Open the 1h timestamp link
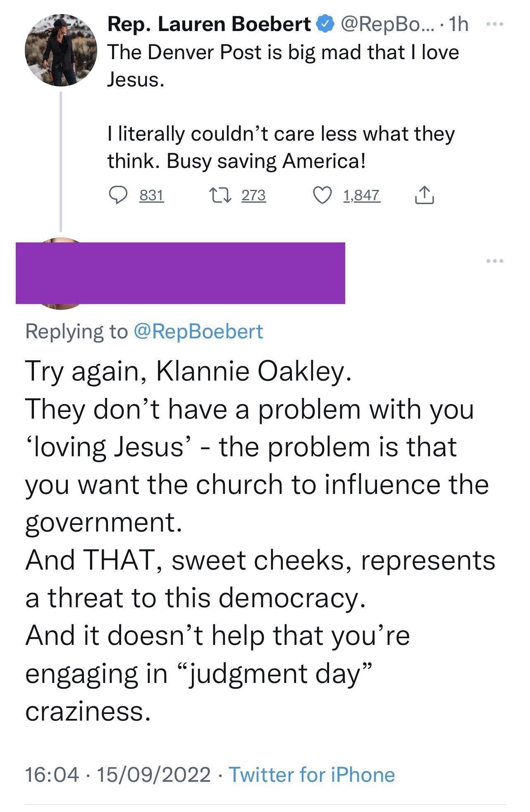Viewport: 530px width, 812px height. (x=458, y=24)
